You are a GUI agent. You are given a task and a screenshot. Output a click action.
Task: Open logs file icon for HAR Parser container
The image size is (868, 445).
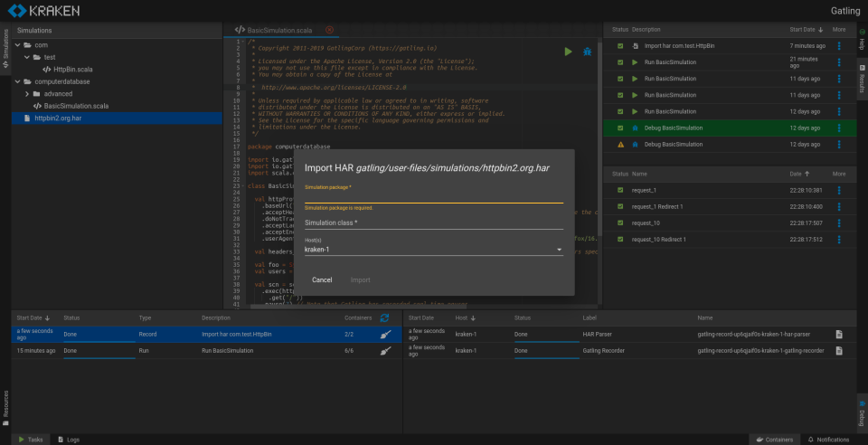tap(839, 334)
